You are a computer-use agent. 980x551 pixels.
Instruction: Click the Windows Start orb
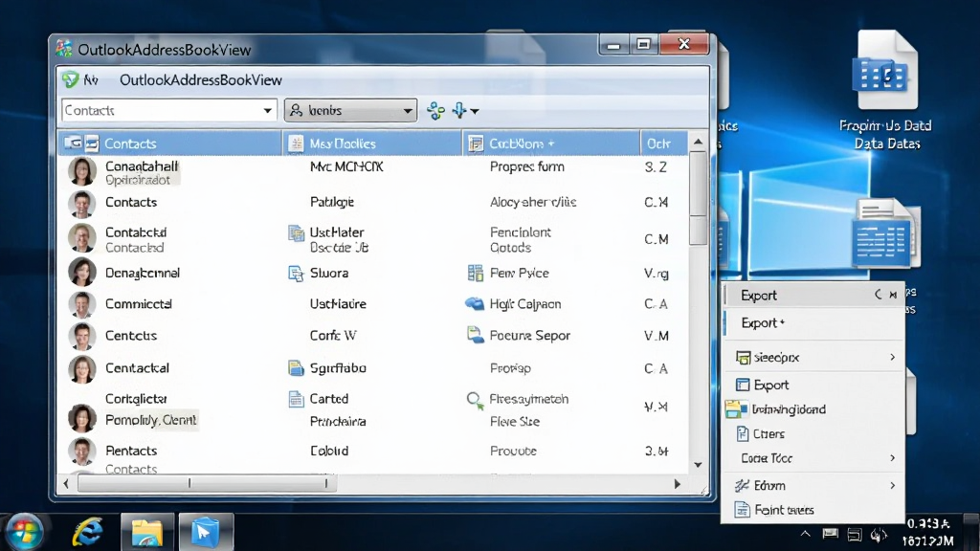pos(24,532)
